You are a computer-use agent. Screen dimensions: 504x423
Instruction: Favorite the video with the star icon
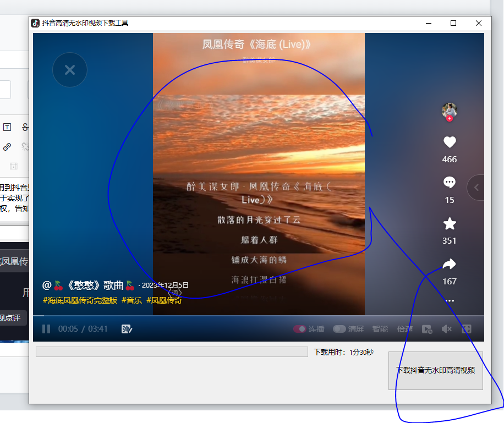pos(450,224)
